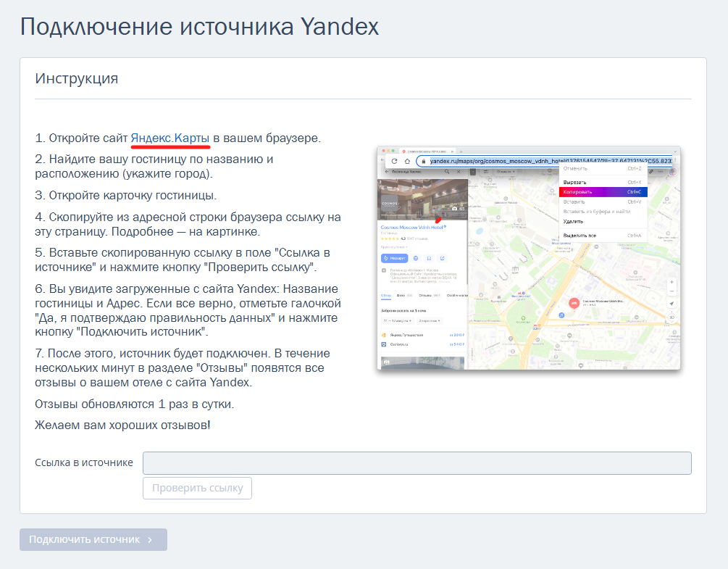Click the map zoom-in plus icon

point(671,283)
